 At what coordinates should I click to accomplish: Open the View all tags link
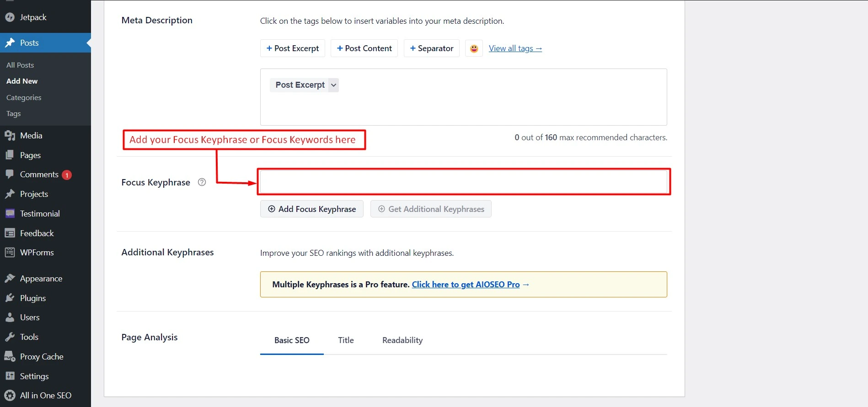pos(515,48)
